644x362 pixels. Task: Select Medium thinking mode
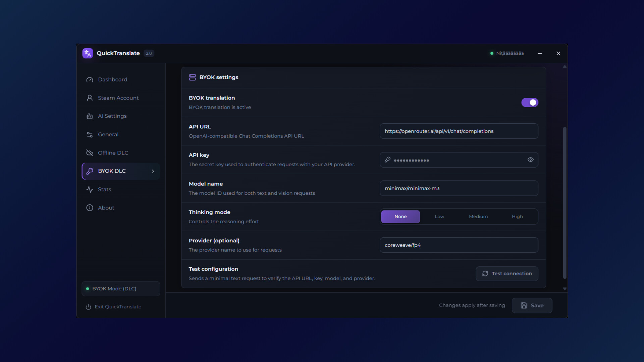(478, 217)
